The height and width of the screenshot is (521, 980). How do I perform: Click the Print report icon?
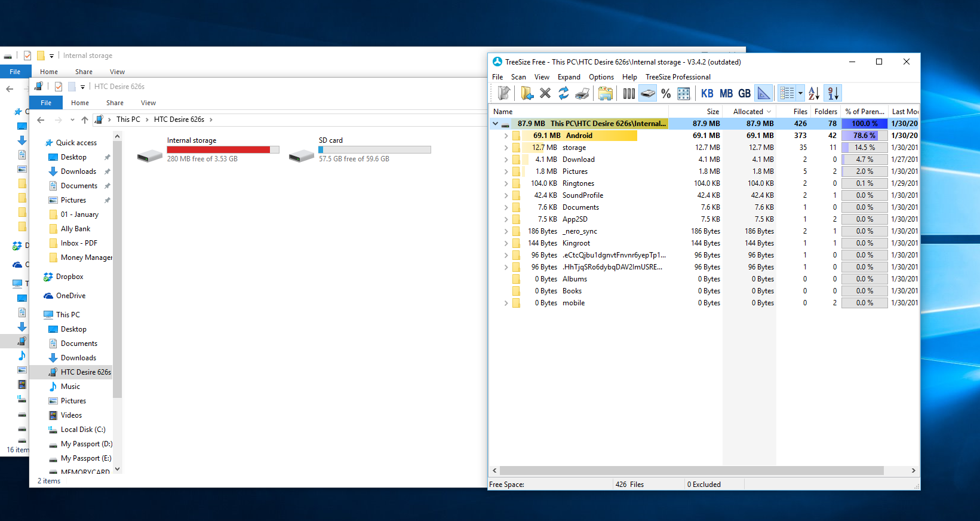[x=582, y=93]
